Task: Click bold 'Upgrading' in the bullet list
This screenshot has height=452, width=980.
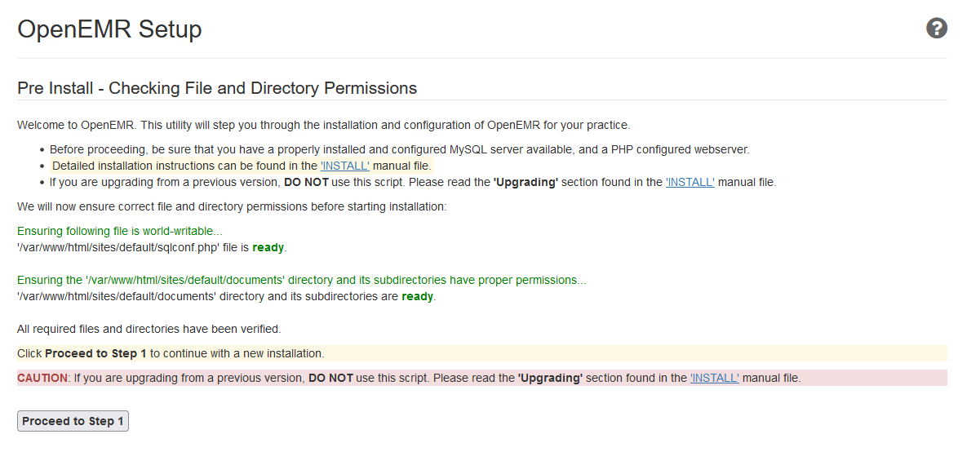Action: point(525,182)
